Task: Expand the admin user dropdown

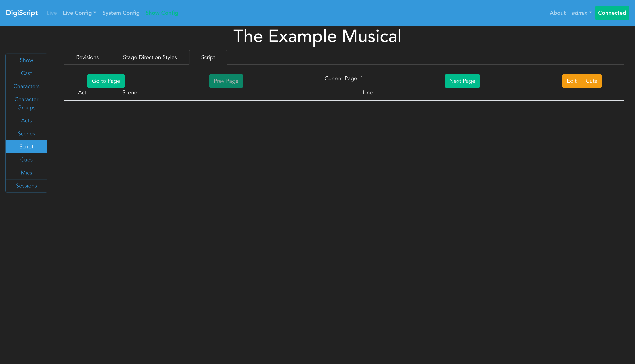Action: 581,13
